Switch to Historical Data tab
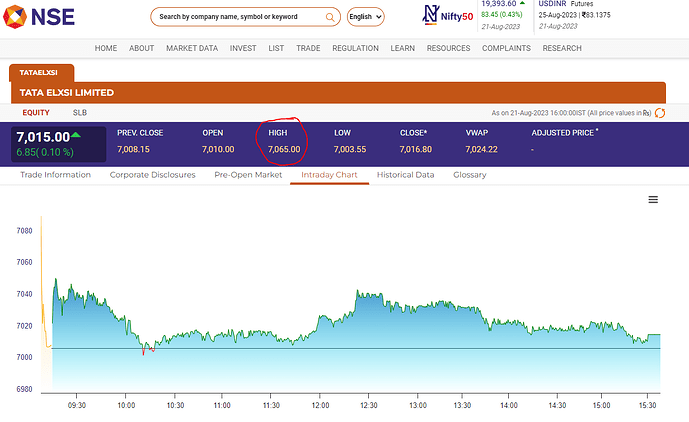The height and width of the screenshot is (422, 689). [405, 175]
